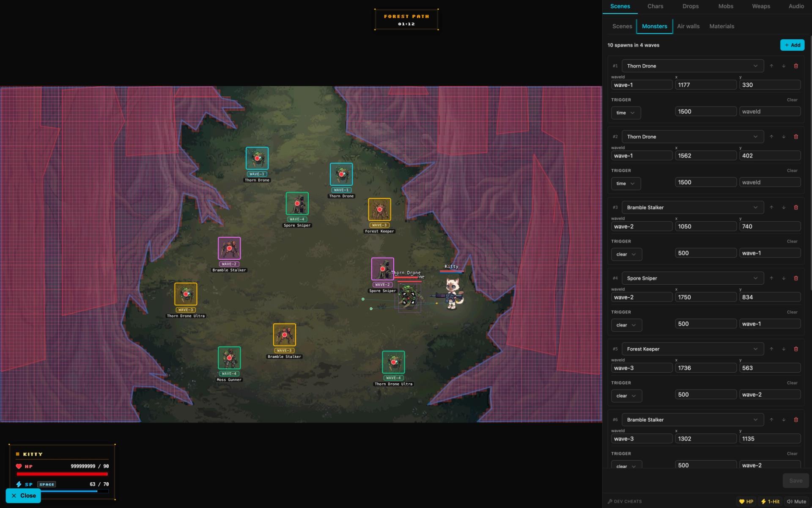Focus the x coordinate field showing 1177

point(705,85)
